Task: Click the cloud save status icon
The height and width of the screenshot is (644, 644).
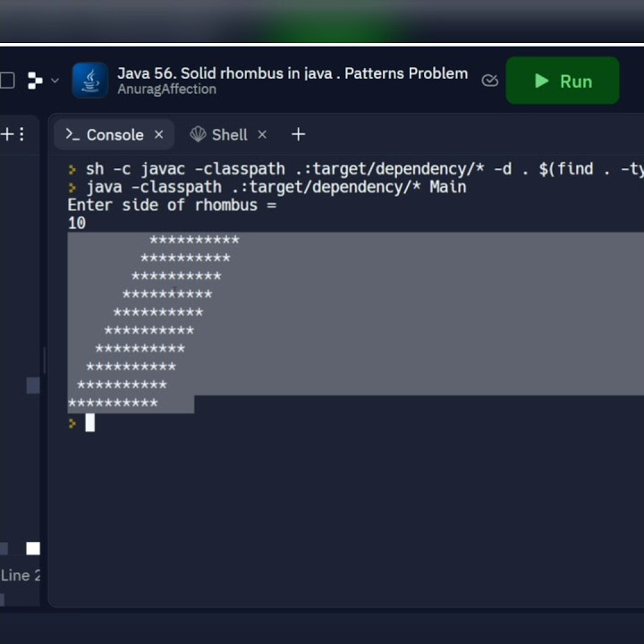Action: 489,80
